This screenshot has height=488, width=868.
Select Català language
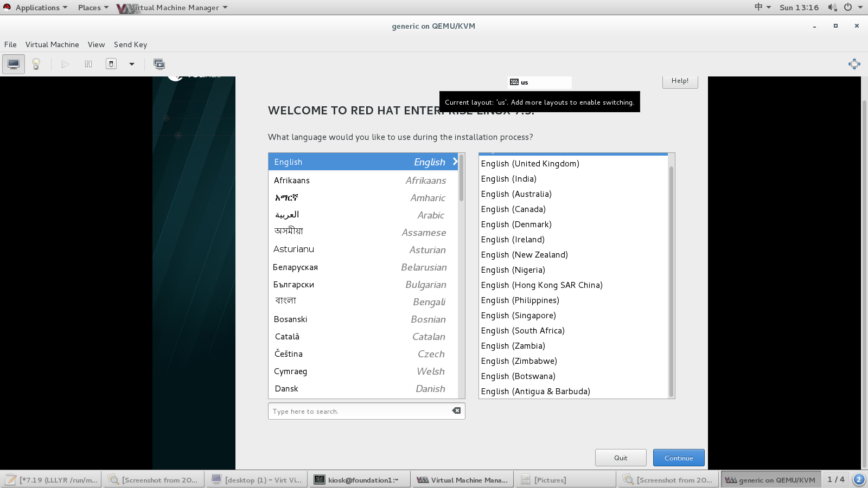pyautogui.click(x=363, y=336)
